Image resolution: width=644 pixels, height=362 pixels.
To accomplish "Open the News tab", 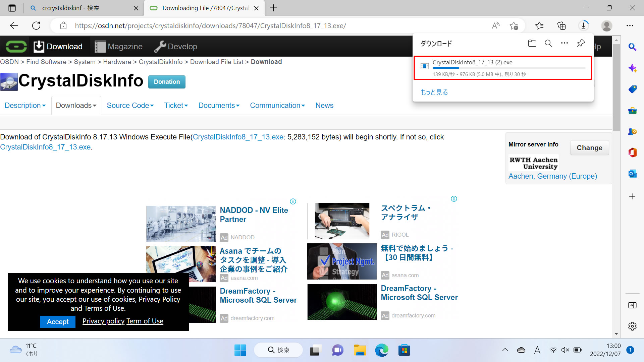I will click(324, 106).
